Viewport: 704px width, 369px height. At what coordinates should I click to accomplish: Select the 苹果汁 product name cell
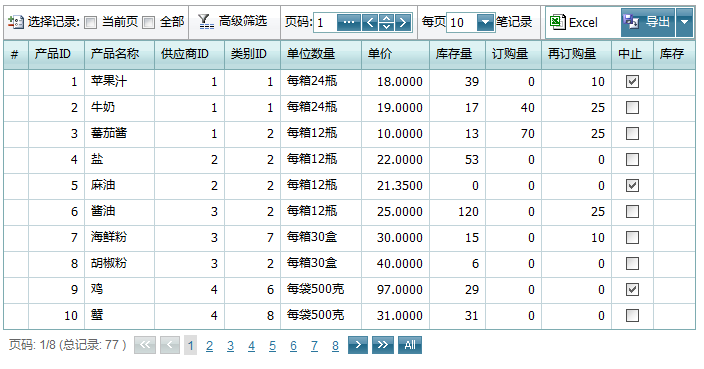pyautogui.click(x=119, y=82)
